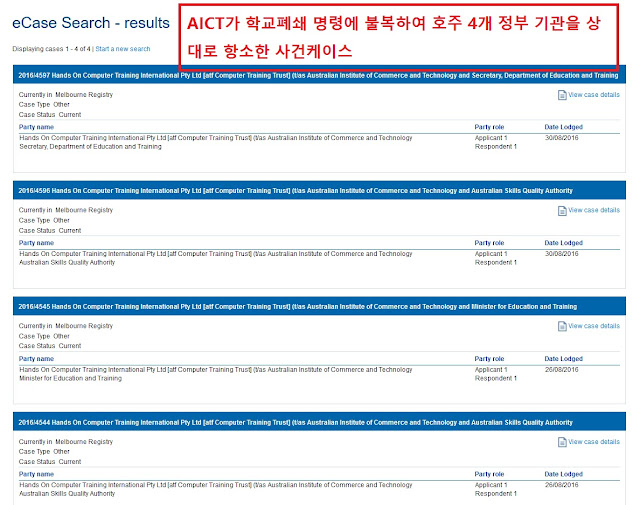Click 'Currently in Melbourne Registry' in case 2016/4597
The image size is (640, 505).
pyautogui.click(x=66, y=95)
